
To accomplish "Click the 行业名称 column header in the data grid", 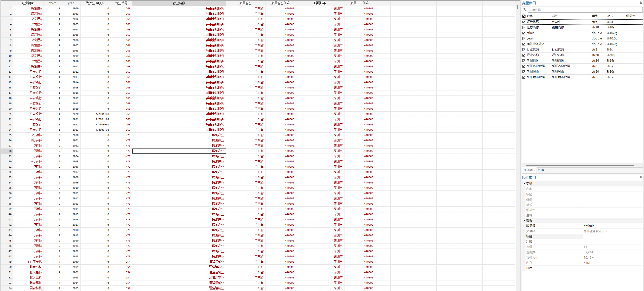I will click(x=179, y=3).
